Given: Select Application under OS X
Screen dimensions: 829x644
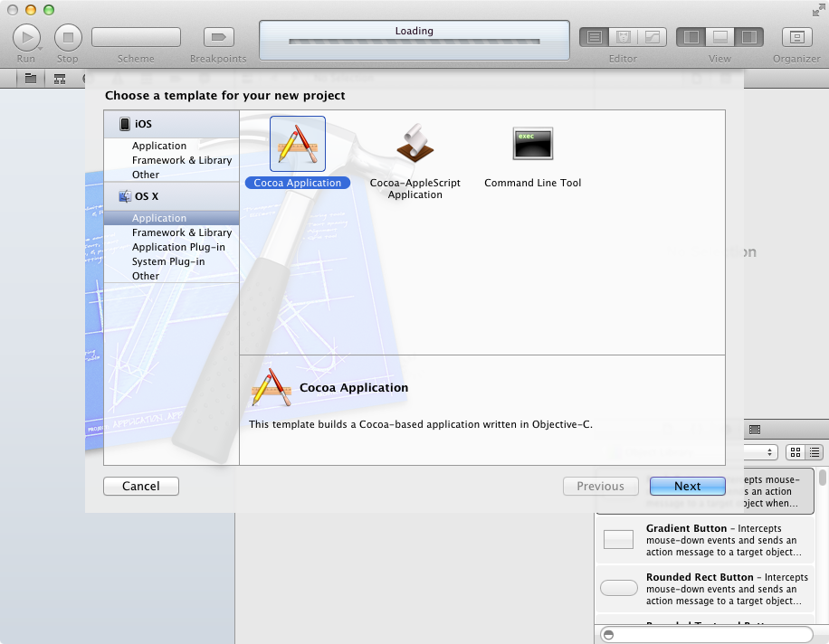Looking at the screenshot, I should point(171,218).
